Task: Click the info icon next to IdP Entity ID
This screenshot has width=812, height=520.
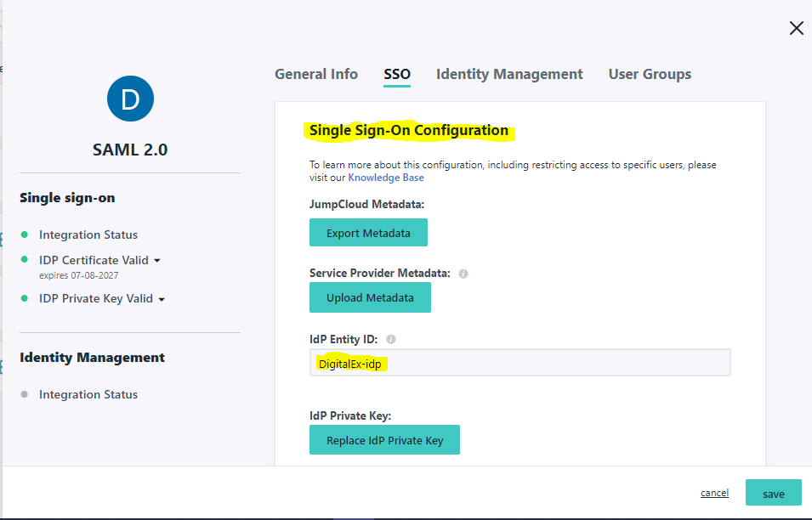Action: (x=390, y=339)
